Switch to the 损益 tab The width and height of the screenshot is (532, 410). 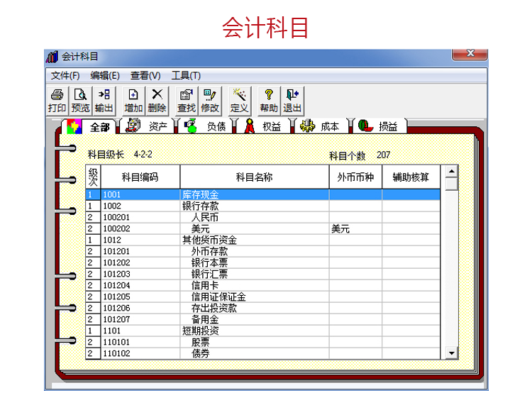380,126
